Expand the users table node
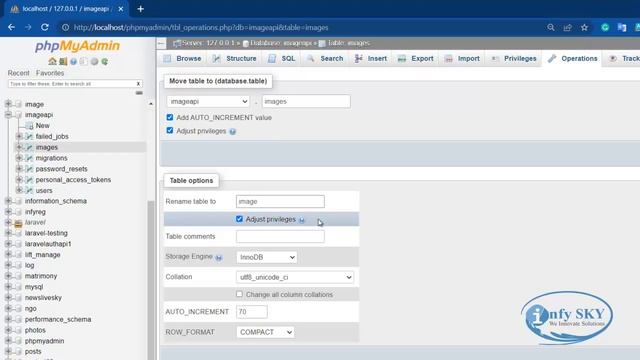Viewport: 640px width, 360px height. (x=19, y=190)
